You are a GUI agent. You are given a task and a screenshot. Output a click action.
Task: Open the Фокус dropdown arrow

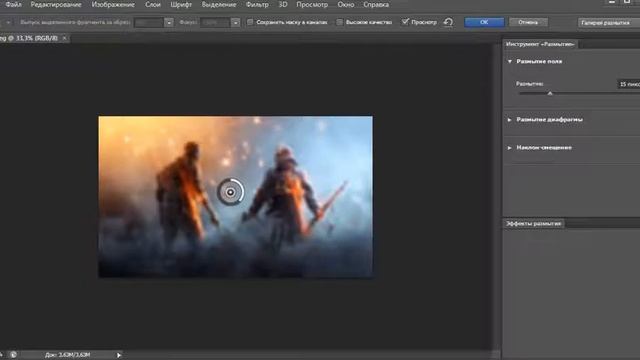click(236, 22)
